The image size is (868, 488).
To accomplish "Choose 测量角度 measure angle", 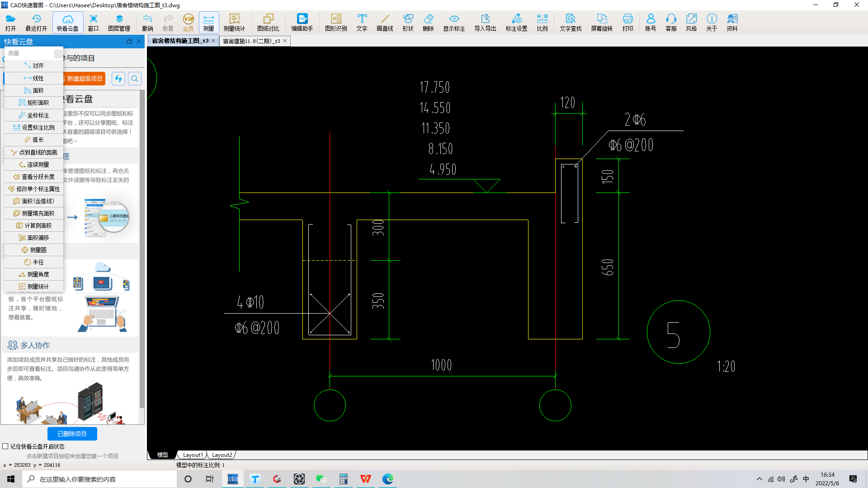I will pyautogui.click(x=34, y=274).
